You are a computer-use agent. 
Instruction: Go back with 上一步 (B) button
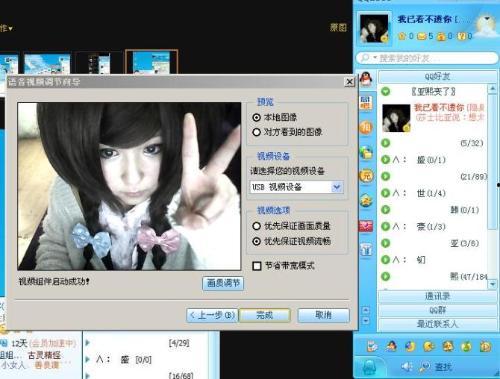click(212, 315)
